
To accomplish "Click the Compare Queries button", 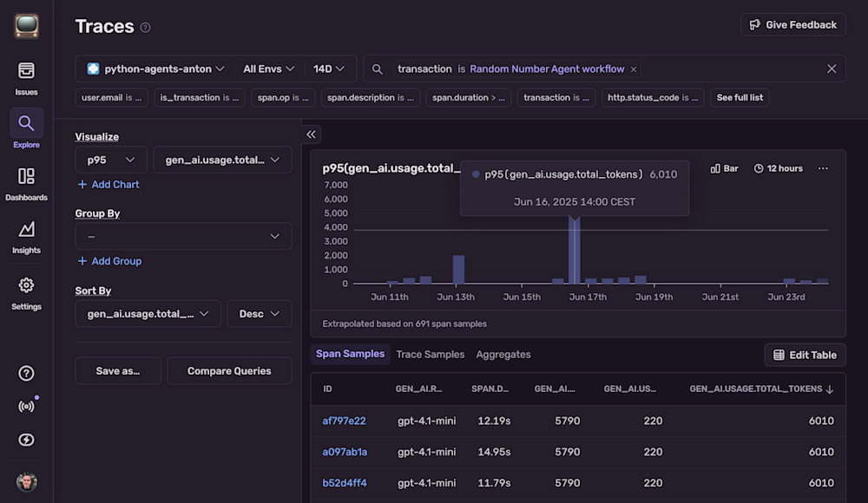I will [229, 371].
